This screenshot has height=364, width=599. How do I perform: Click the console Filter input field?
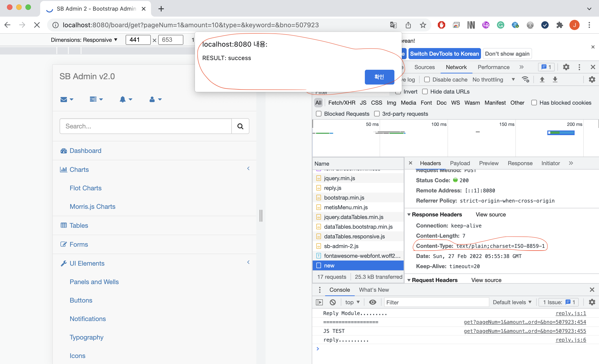point(436,302)
